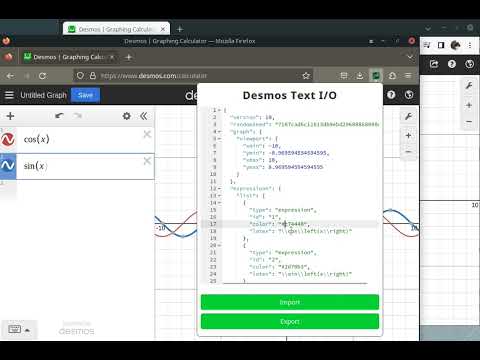Open help icon in back Desmos window

coord(452,64)
